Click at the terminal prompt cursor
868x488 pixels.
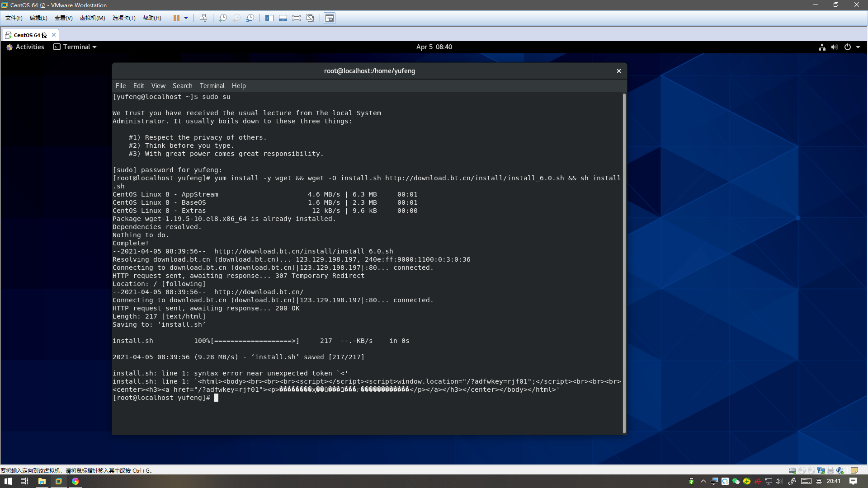pyautogui.click(x=216, y=398)
